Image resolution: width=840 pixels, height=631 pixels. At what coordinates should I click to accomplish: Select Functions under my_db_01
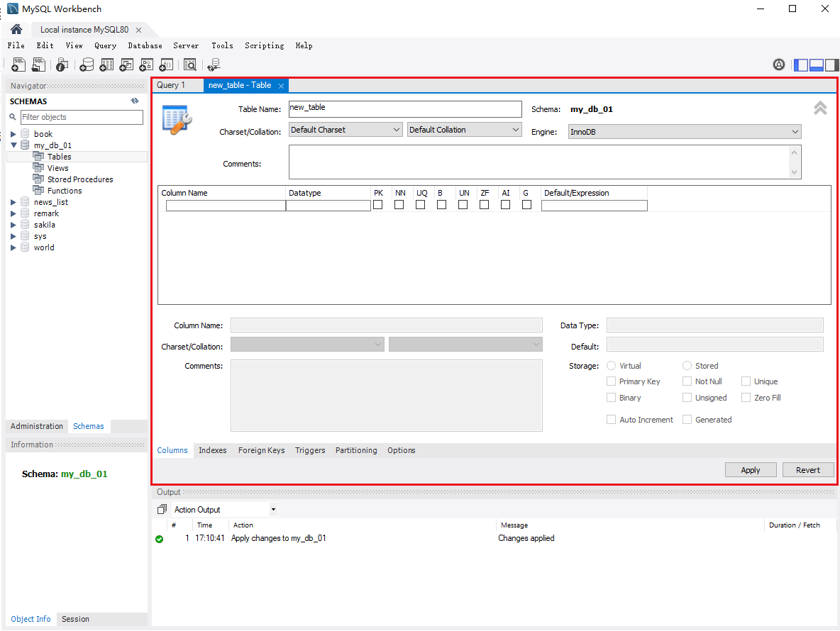click(65, 191)
